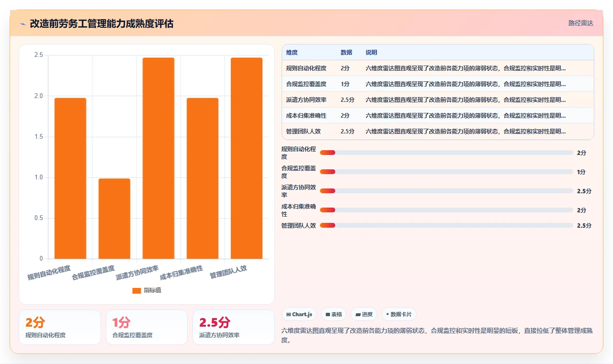Click the 规则自动化程度 chart bar

click(x=70, y=178)
